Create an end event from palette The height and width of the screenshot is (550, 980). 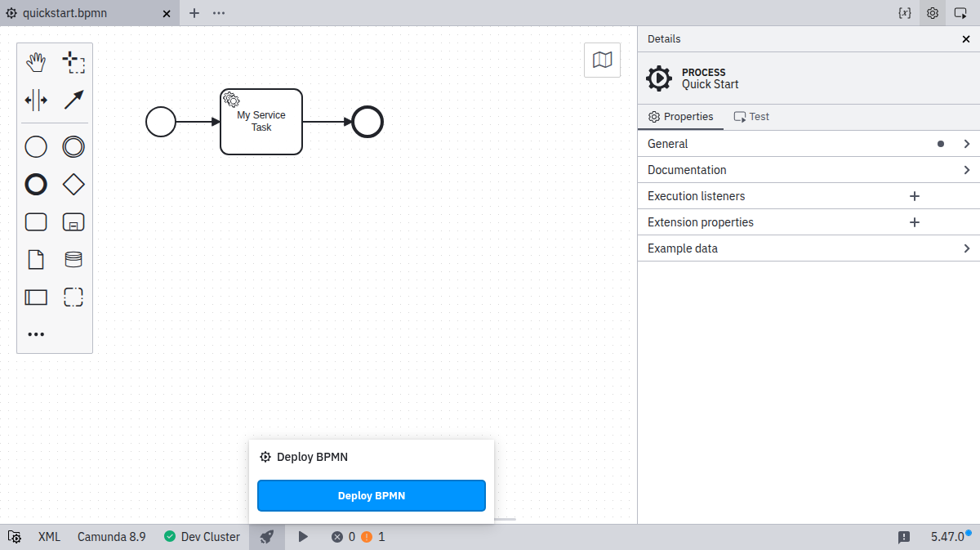coord(36,185)
